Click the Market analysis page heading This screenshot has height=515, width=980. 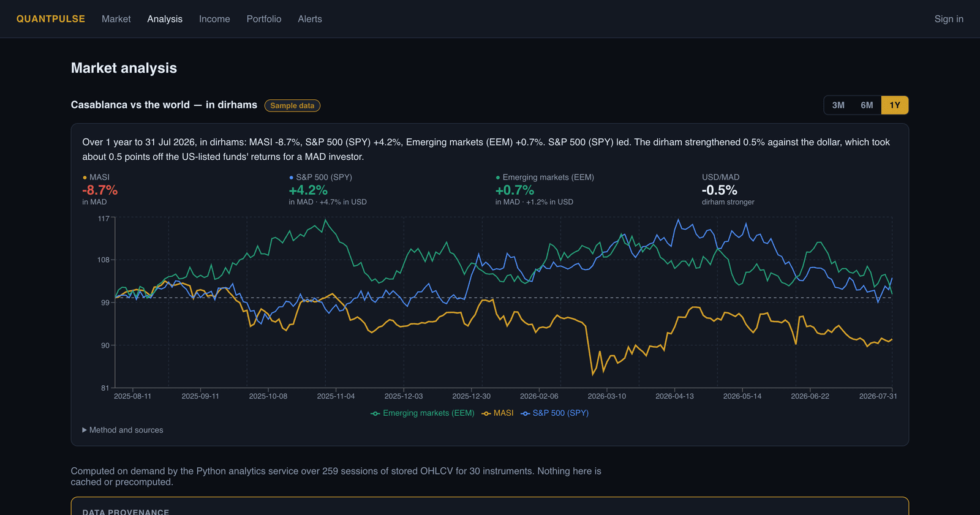[124, 68]
